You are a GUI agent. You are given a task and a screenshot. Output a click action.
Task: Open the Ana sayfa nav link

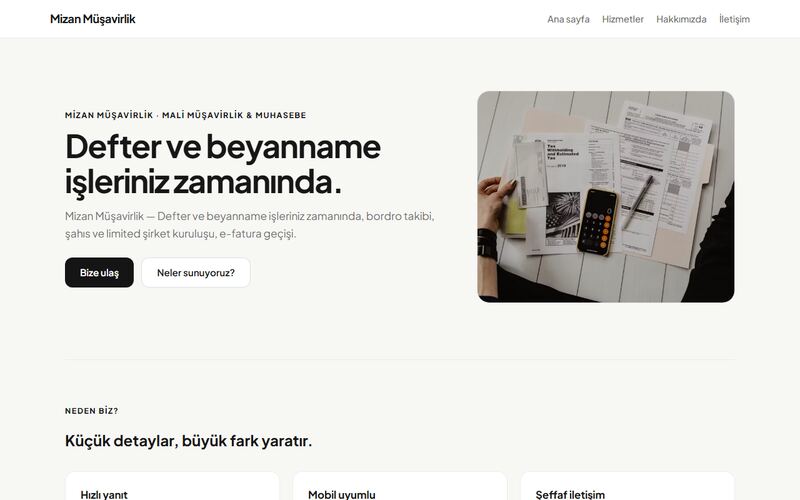(x=568, y=19)
